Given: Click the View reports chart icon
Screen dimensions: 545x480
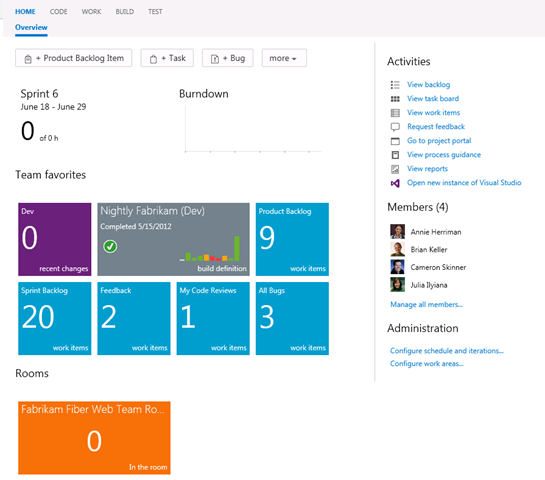Looking at the screenshot, I should (x=395, y=169).
